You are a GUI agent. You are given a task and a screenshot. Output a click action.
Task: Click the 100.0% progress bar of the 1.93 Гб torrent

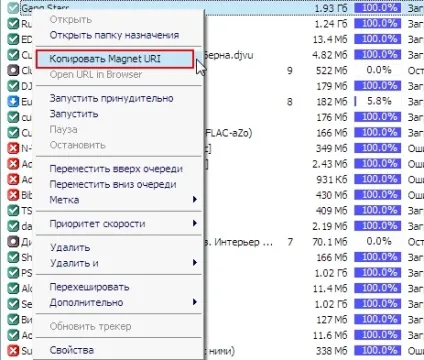pyautogui.click(x=378, y=8)
